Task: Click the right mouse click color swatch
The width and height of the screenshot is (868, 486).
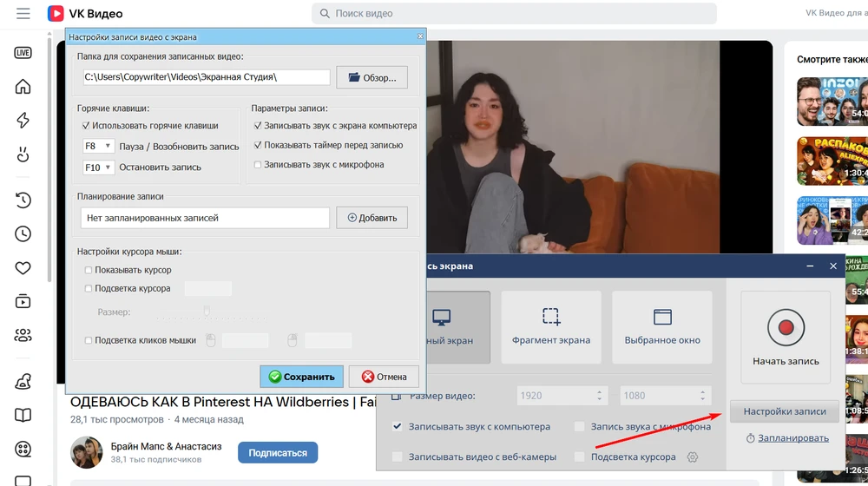Action: point(328,340)
